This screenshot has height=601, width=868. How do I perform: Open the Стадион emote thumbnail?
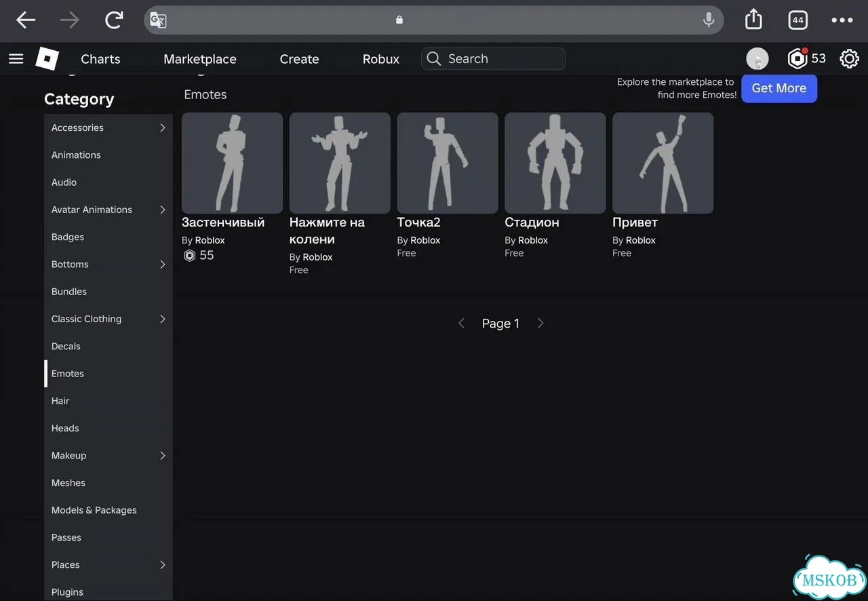[555, 163]
